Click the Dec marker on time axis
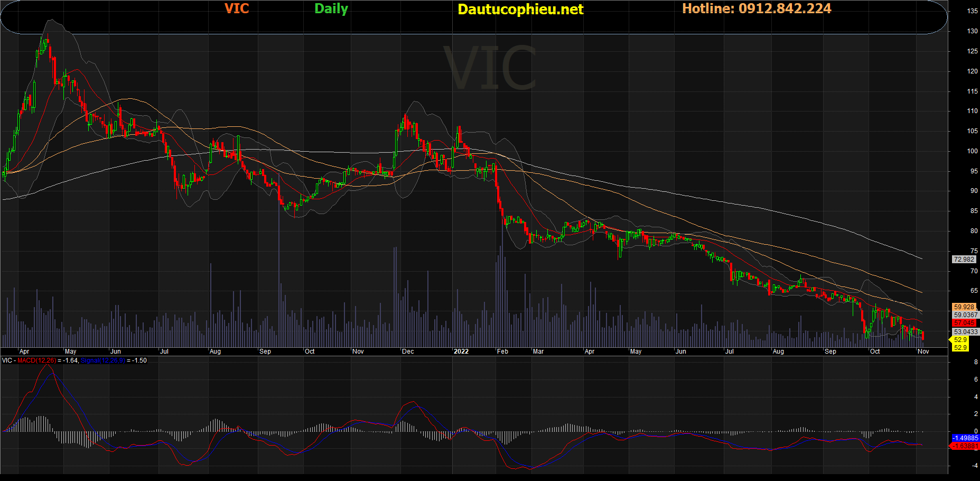Screen dimensions: 980x481 coord(408,351)
